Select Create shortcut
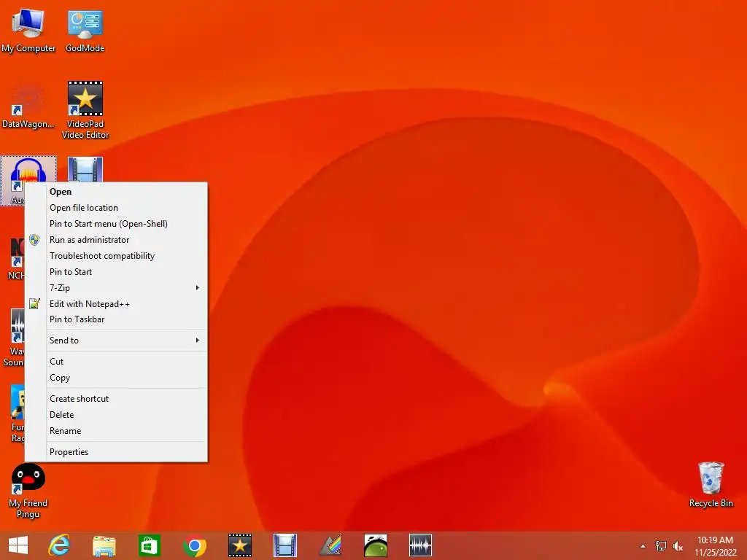Viewport: 747px width, 560px height. click(116, 399)
